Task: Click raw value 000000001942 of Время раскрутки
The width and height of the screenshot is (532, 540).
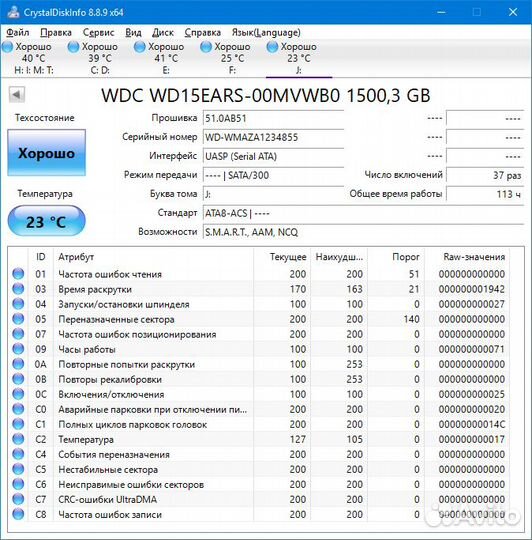Action: (472, 289)
